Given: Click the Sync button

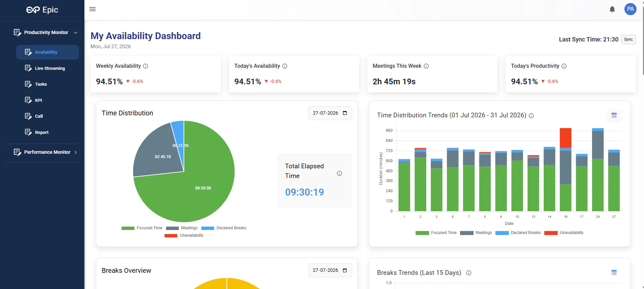Looking at the screenshot, I should click(x=628, y=39).
